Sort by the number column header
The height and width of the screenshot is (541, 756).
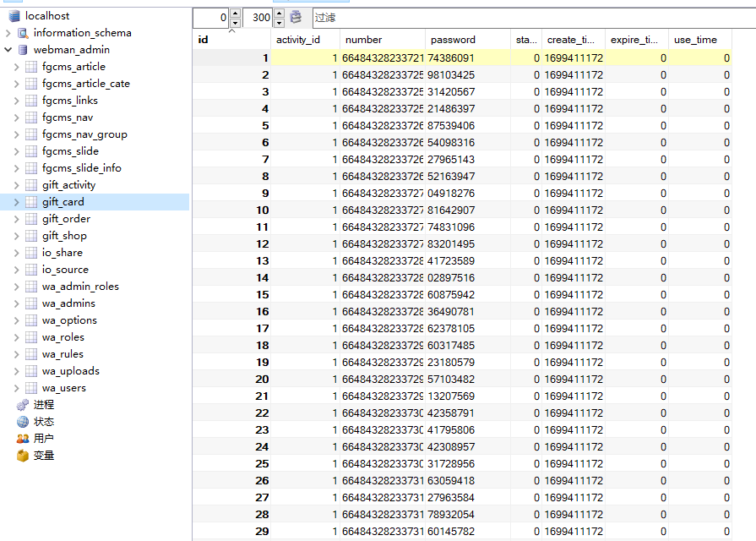tap(383, 40)
